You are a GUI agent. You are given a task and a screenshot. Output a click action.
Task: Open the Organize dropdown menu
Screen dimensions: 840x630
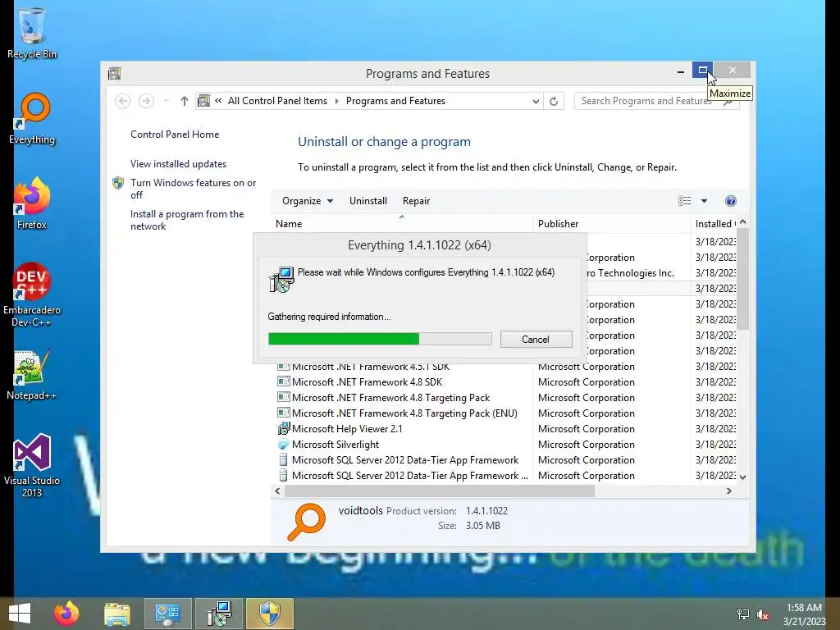click(308, 201)
